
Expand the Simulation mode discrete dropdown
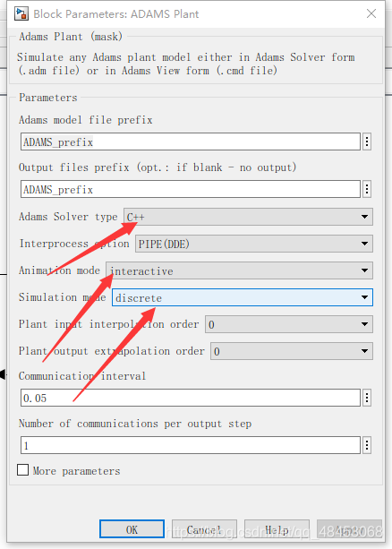click(243, 297)
